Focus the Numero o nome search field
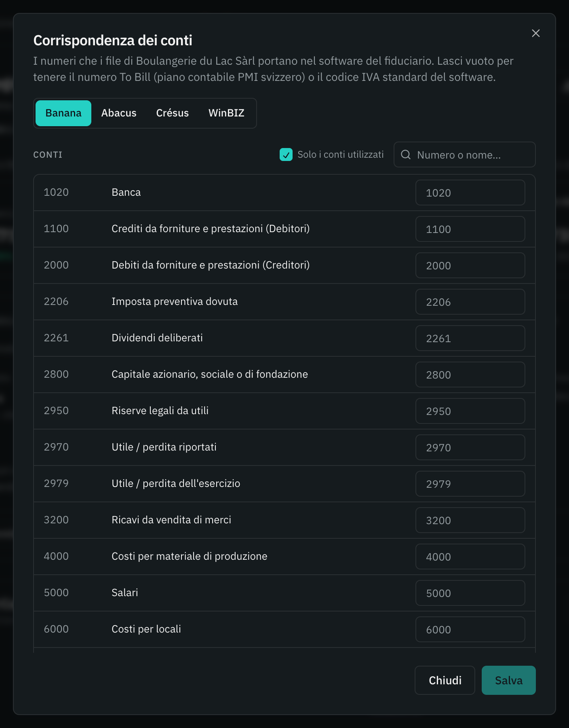Image resolution: width=569 pixels, height=728 pixels. [465, 154]
